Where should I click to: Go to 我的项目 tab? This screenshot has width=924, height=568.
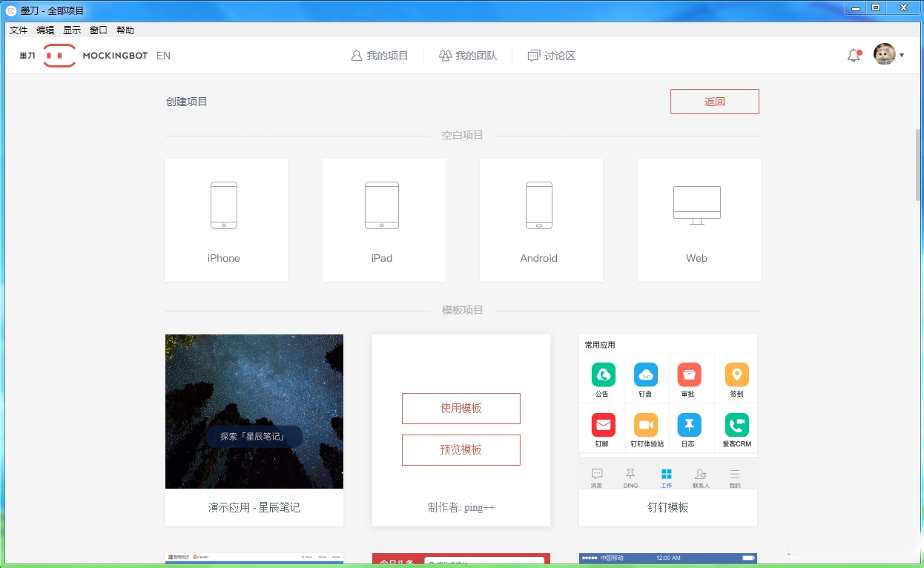tap(380, 56)
